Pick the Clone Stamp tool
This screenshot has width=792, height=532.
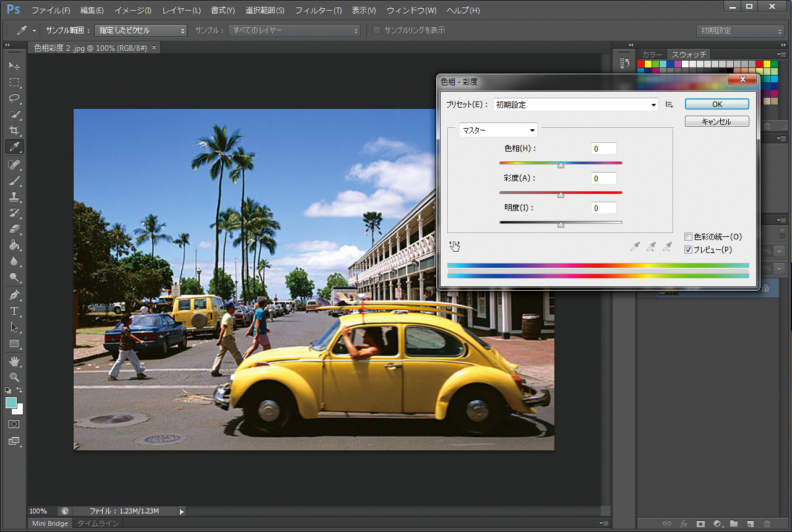[14, 197]
